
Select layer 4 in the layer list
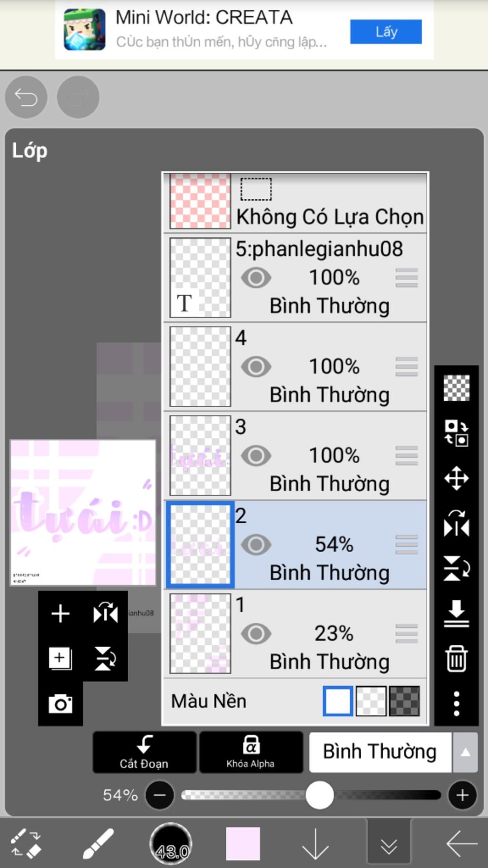pos(295,367)
